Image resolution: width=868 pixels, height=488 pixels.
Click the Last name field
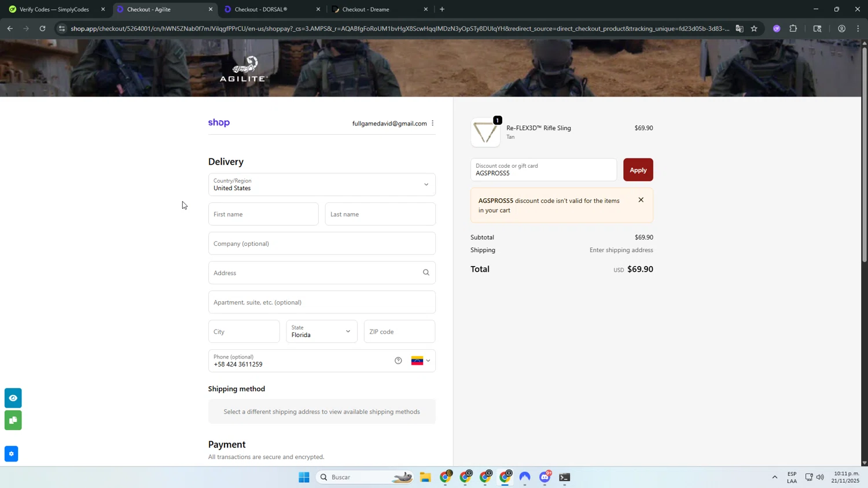click(380, 214)
